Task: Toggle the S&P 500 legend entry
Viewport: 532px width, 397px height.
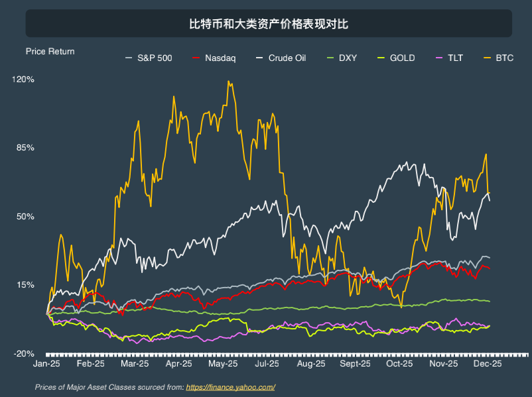Action: [x=149, y=58]
